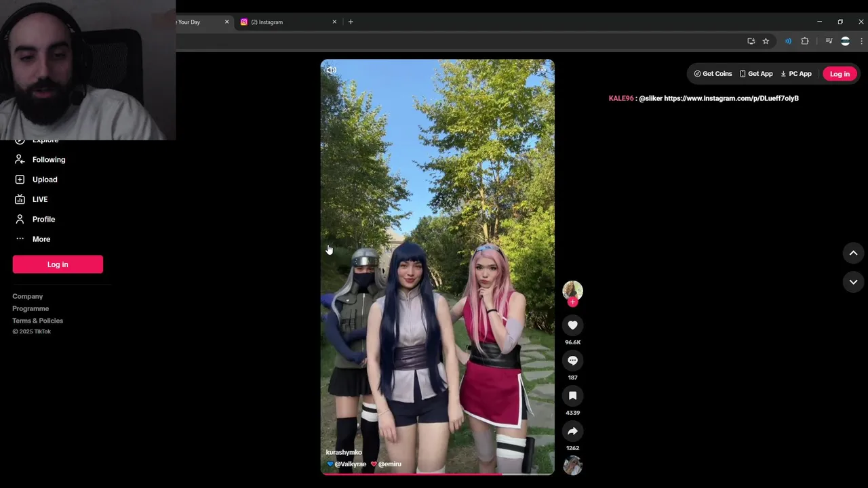Open Following in the sidebar
The image size is (868, 488).
point(49,160)
